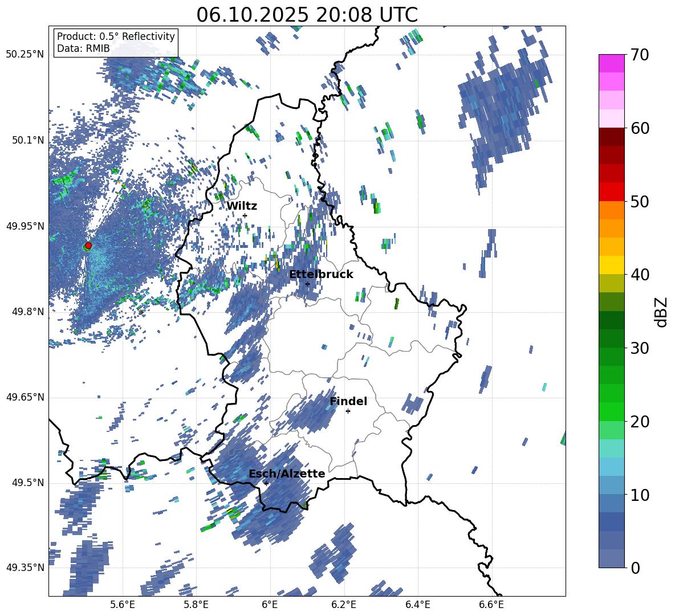Viewport: 675px width, 616px height.
Task: Select the Data: RMIB text line
Action: [x=83, y=49]
